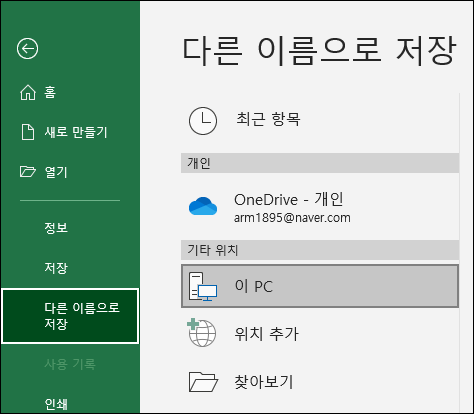Click the Home house icon
474x414 pixels.
coord(28,92)
